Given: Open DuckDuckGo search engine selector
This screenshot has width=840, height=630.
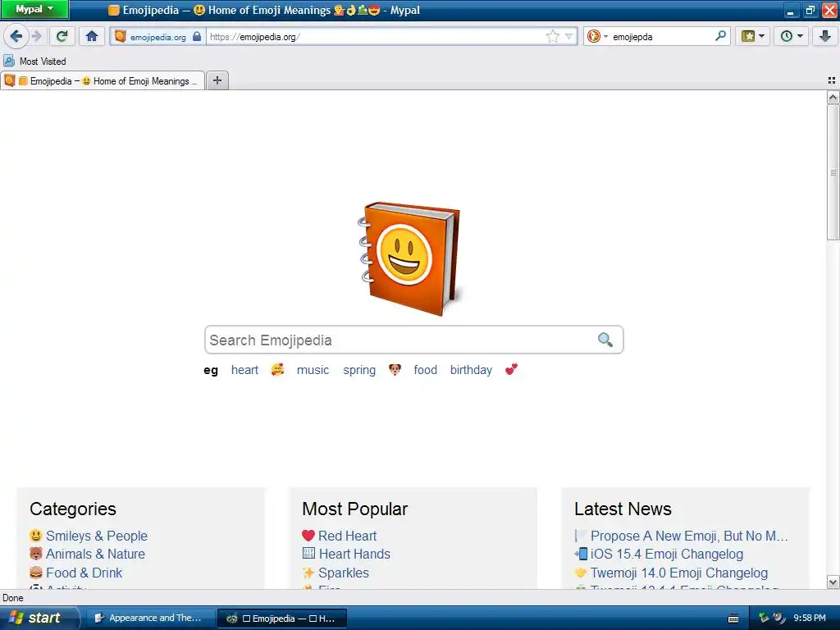Looking at the screenshot, I should click(597, 36).
